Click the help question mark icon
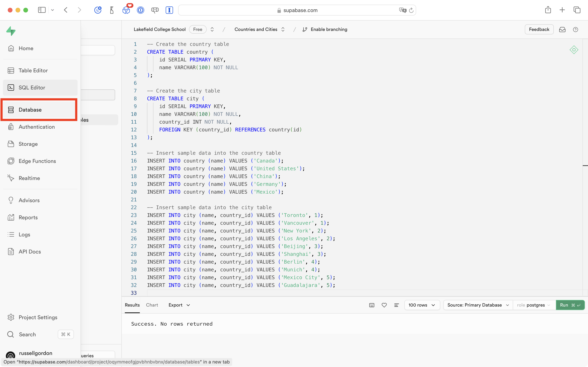This screenshot has width=588, height=367. point(575,29)
